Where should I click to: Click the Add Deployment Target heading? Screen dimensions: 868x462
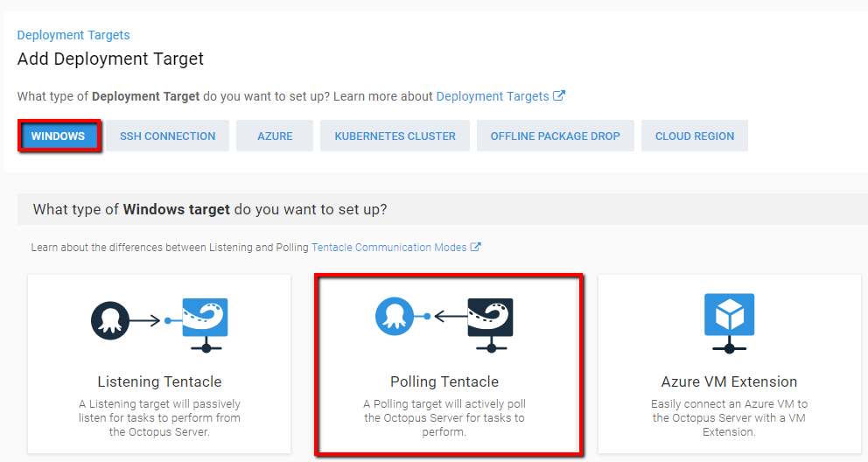pyautogui.click(x=111, y=59)
